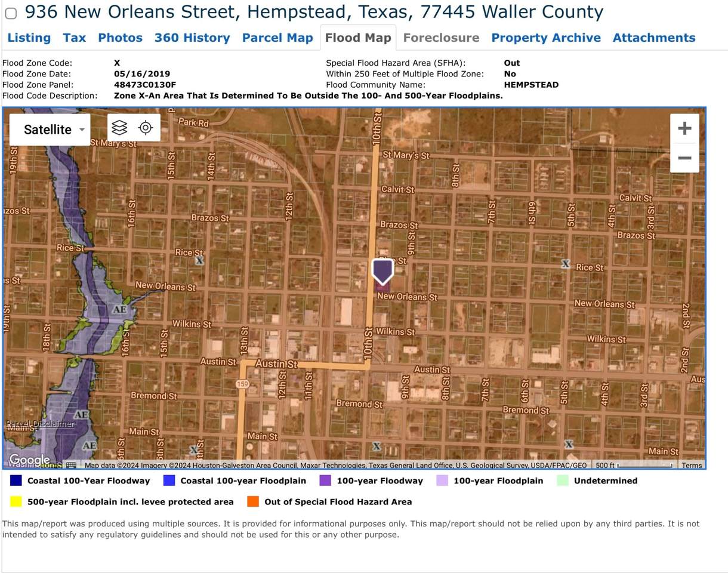Click the map layers stack icon
The height and width of the screenshot is (573, 728).
(x=119, y=128)
